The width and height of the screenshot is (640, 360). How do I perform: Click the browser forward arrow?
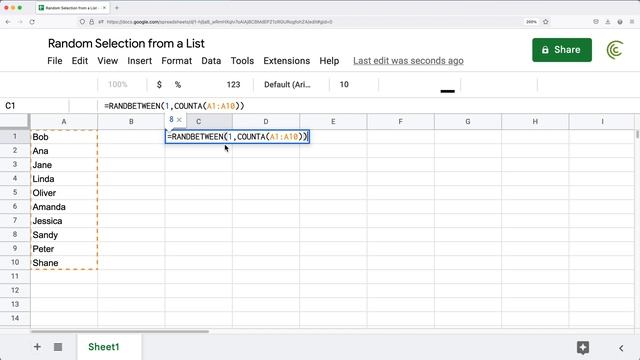(20, 22)
